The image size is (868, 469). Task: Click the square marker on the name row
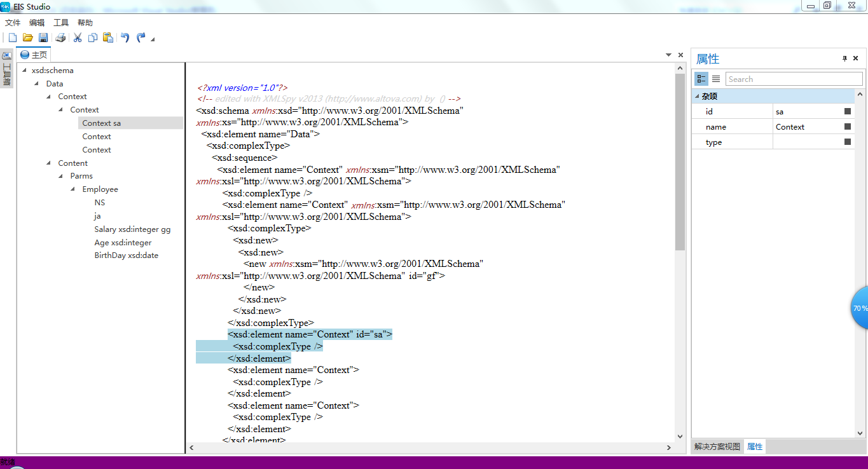pos(848,126)
